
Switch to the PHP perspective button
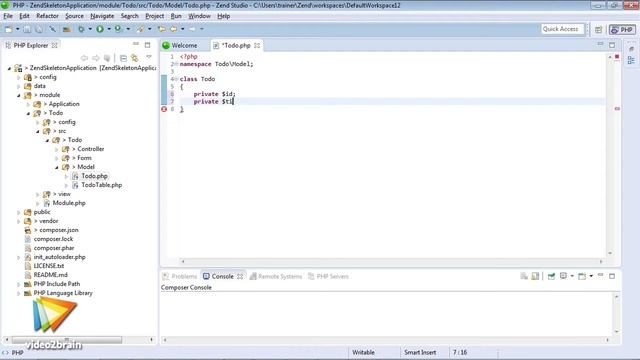tap(622, 29)
